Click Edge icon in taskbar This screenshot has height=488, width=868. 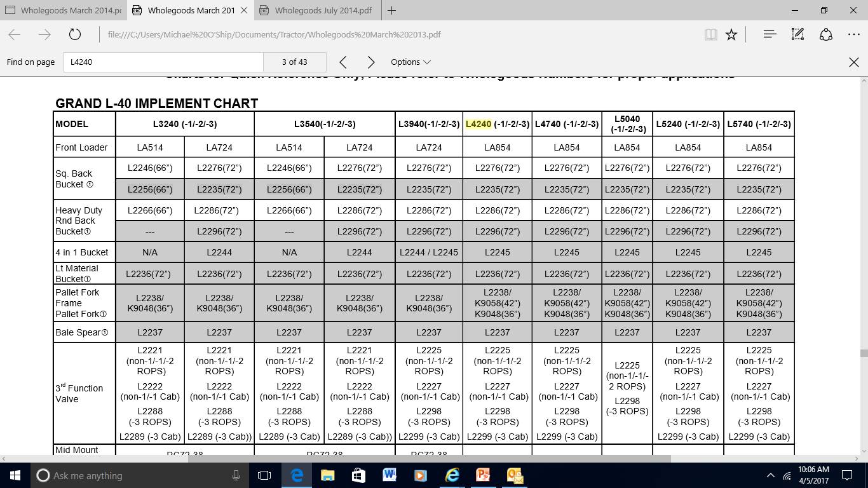coord(296,475)
